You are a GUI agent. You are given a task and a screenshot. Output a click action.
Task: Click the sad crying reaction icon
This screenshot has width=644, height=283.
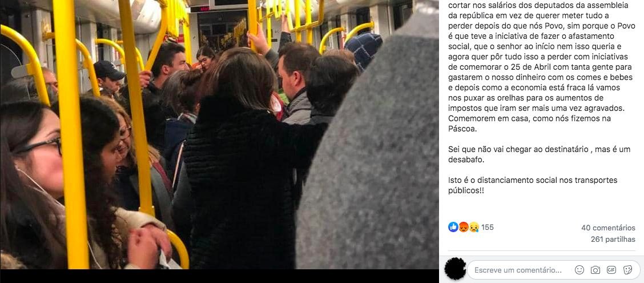[x=474, y=227]
